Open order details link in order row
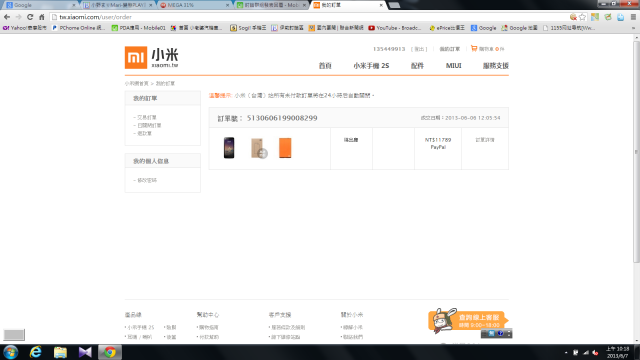Image resolution: width=640 pixels, height=360 pixels. [x=484, y=140]
